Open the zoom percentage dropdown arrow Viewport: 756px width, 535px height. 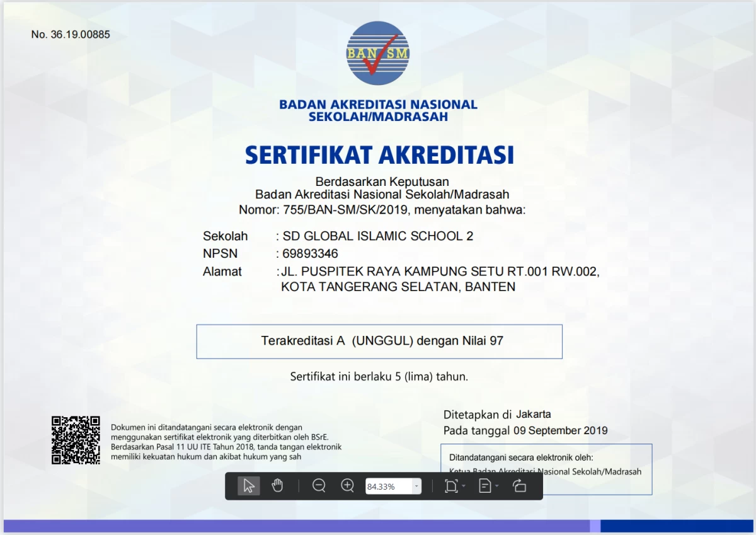point(416,486)
